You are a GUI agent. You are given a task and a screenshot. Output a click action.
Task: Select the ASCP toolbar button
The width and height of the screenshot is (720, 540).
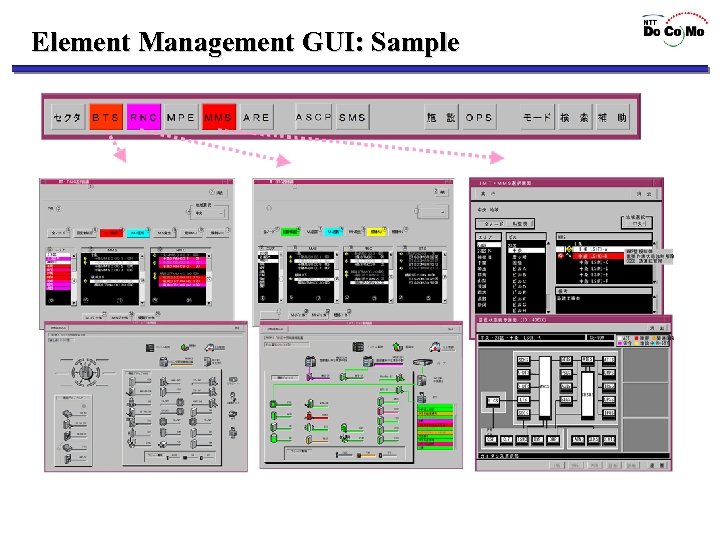pos(313,118)
